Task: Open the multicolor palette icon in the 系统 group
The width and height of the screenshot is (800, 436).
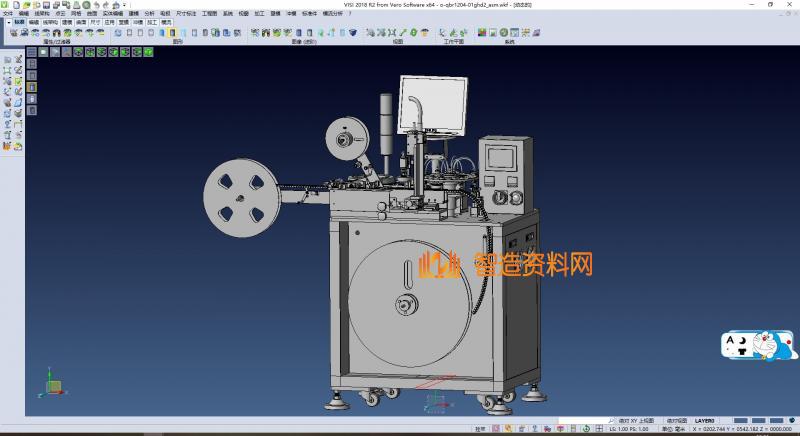Action: pos(482,33)
